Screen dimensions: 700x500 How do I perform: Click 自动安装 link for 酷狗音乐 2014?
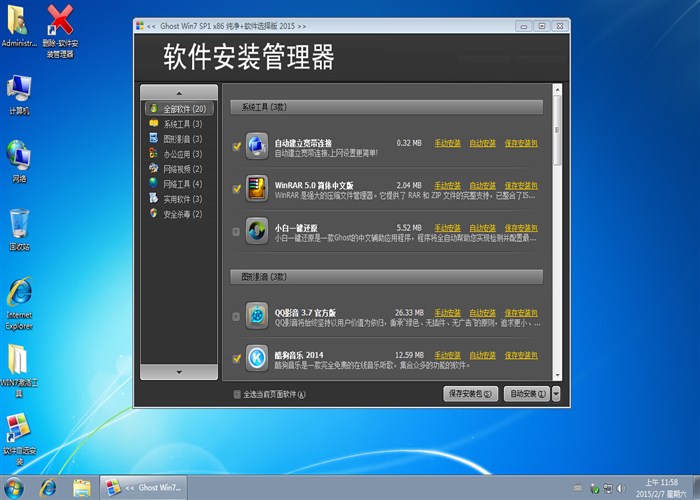483,355
